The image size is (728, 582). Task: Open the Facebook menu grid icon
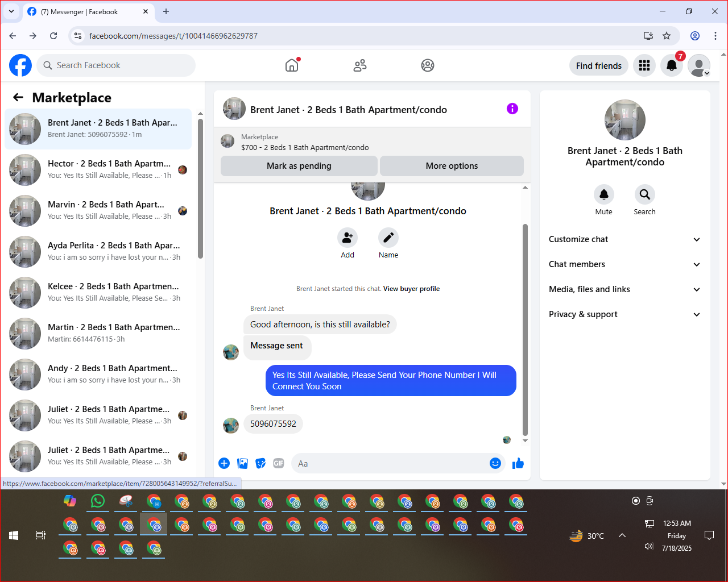(644, 65)
